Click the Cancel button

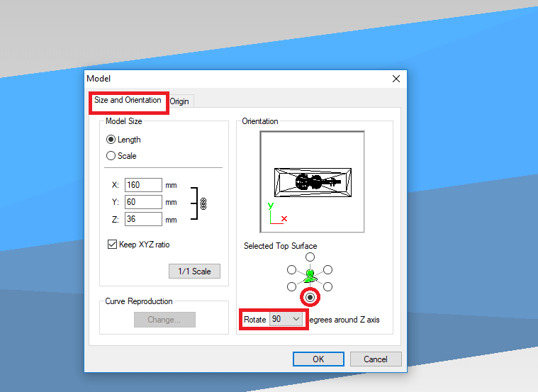pos(376,359)
